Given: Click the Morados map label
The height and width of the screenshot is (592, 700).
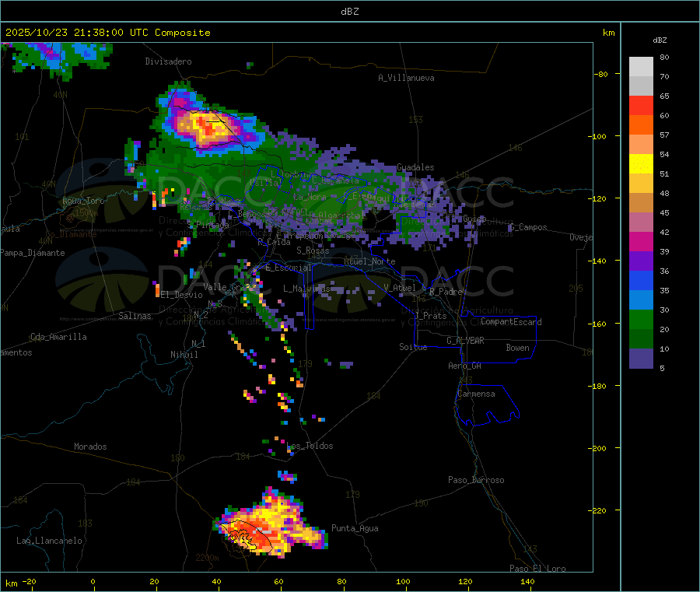Looking at the screenshot, I should [x=90, y=447].
